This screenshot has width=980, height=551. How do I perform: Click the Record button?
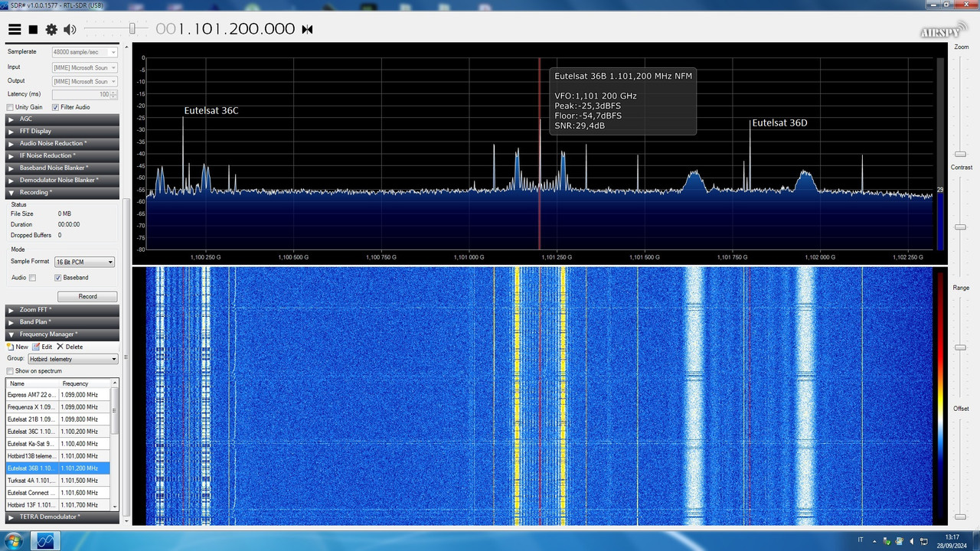(x=87, y=296)
